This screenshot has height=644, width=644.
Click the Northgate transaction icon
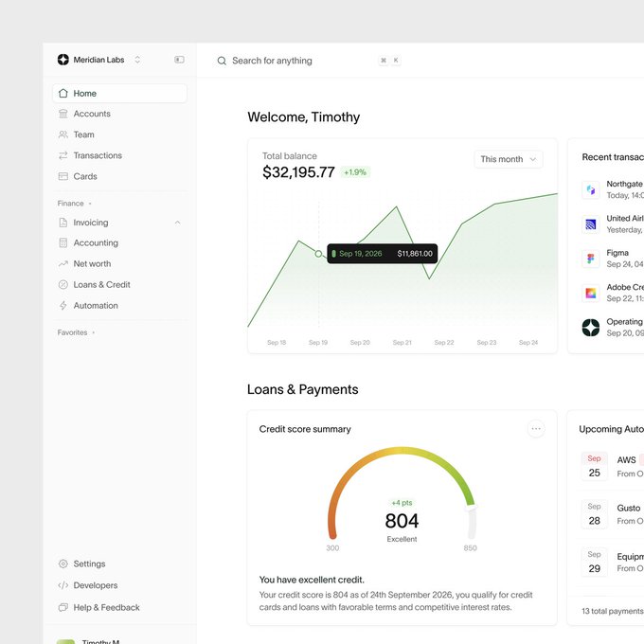(x=591, y=189)
